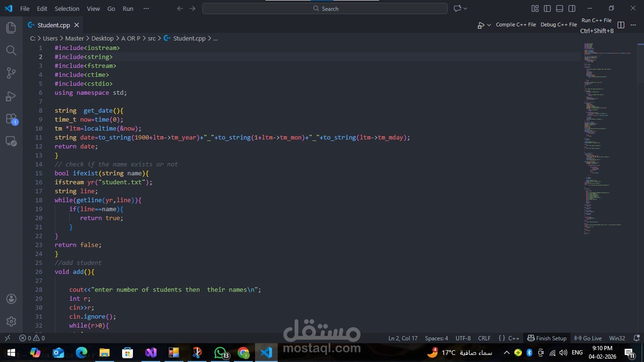Click line number 26 in the gutter

point(39,272)
